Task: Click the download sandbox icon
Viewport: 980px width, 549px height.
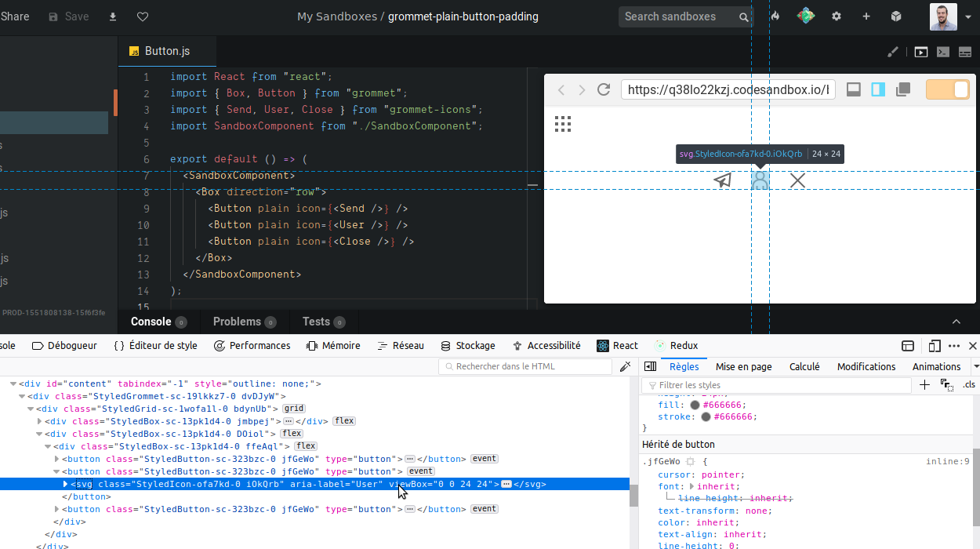Action: pyautogui.click(x=113, y=16)
